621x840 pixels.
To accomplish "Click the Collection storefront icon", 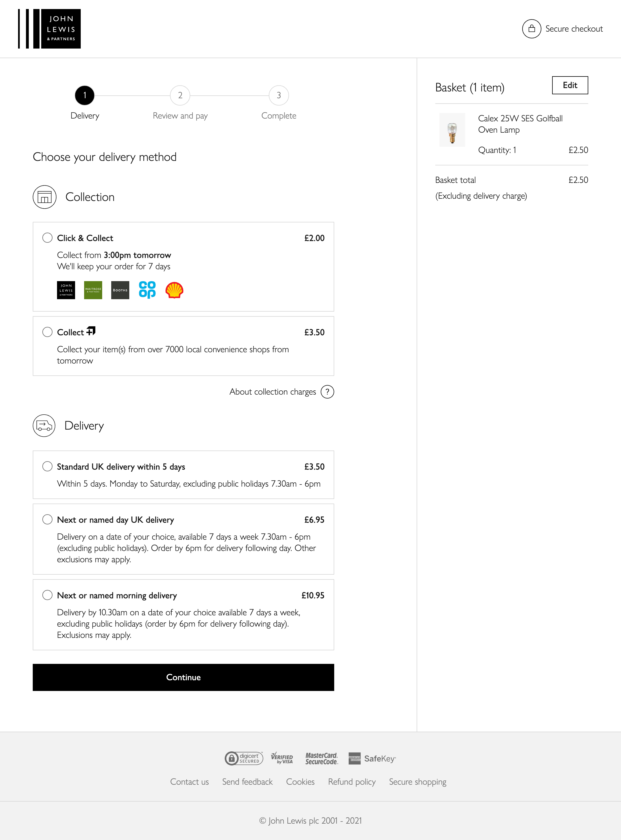I will tap(44, 196).
